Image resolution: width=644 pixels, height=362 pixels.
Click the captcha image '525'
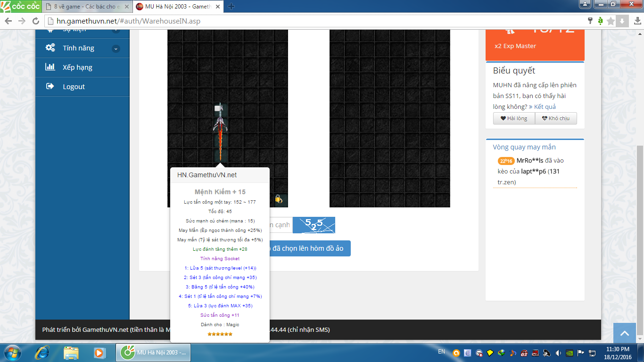(x=314, y=225)
